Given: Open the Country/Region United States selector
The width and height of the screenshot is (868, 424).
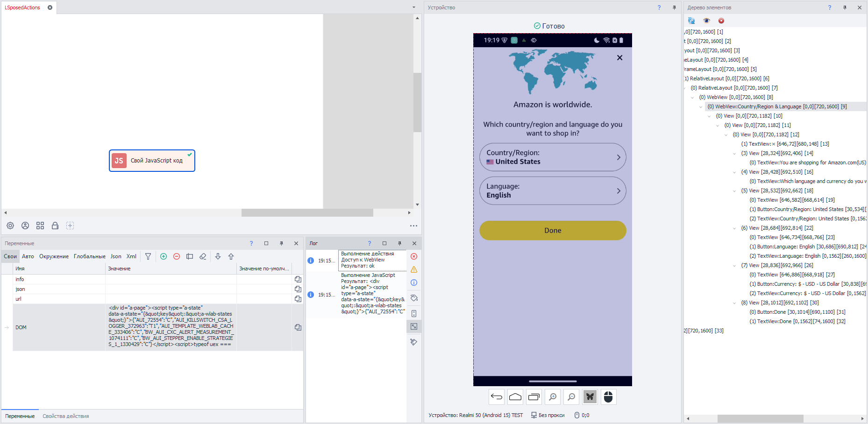Looking at the screenshot, I should pos(553,157).
